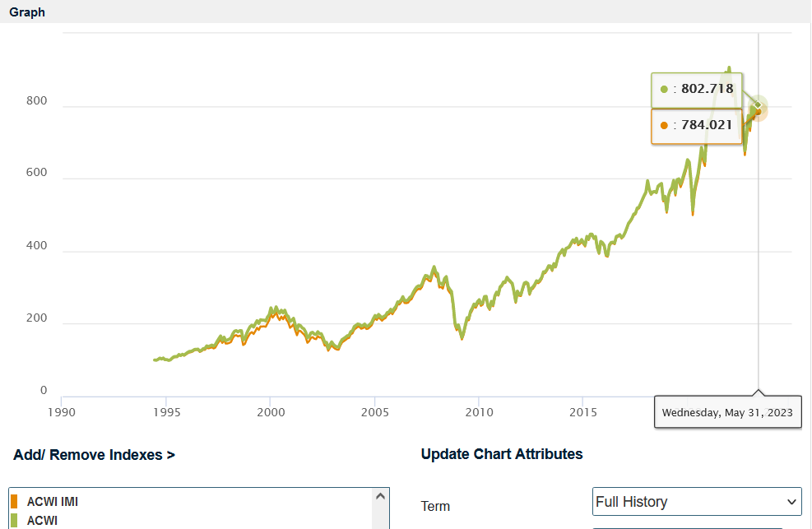Screen dimensions: 812x529
Task: Click the 2000 label on the x-axis
Action: (x=271, y=412)
